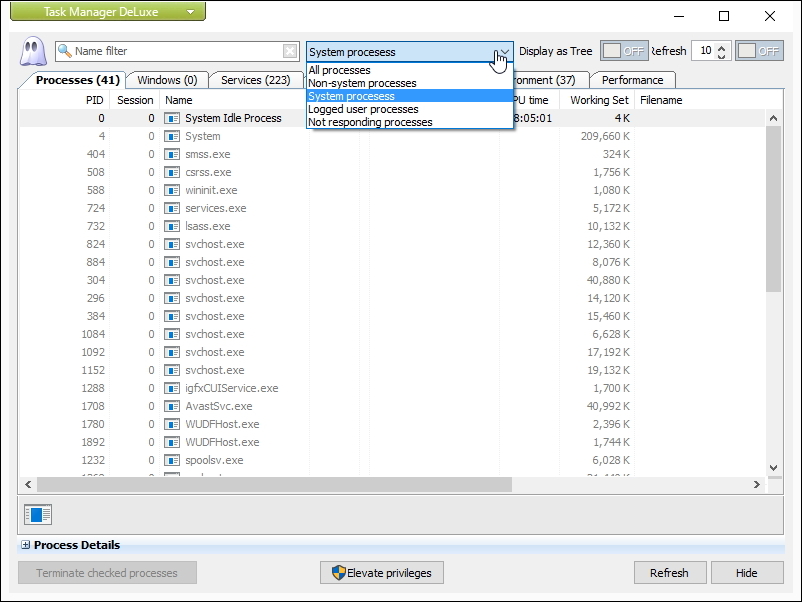Click the ghost mascot icon
The width and height of the screenshot is (802, 602).
pos(33,51)
